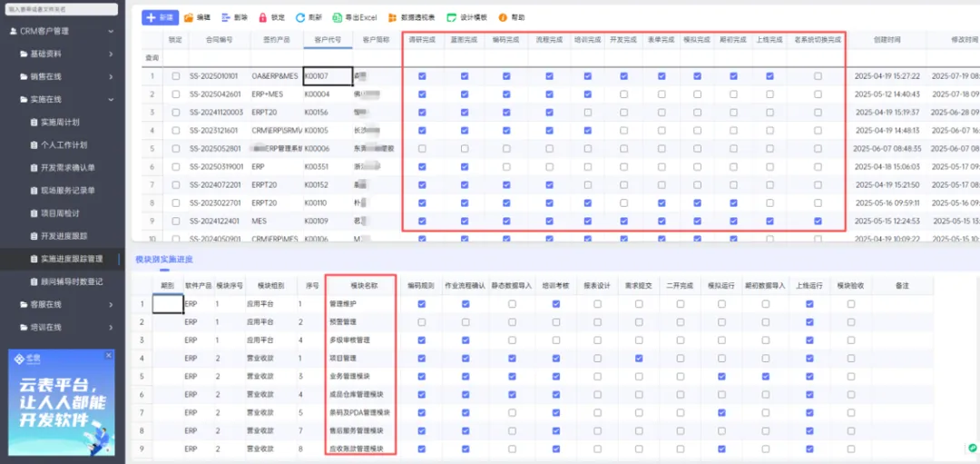Click the 刷新 refresh icon
Viewport: 980px width, 464px height.
tap(300, 17)
